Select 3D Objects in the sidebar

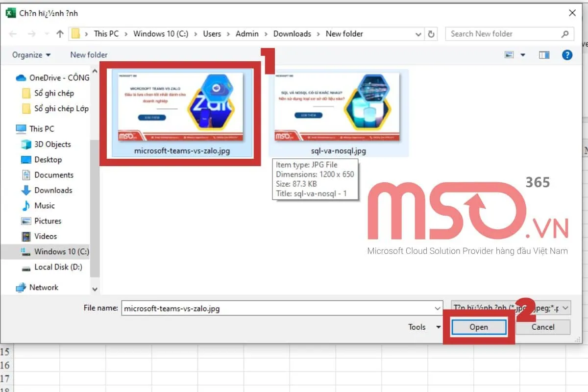(x=52, y=144)
